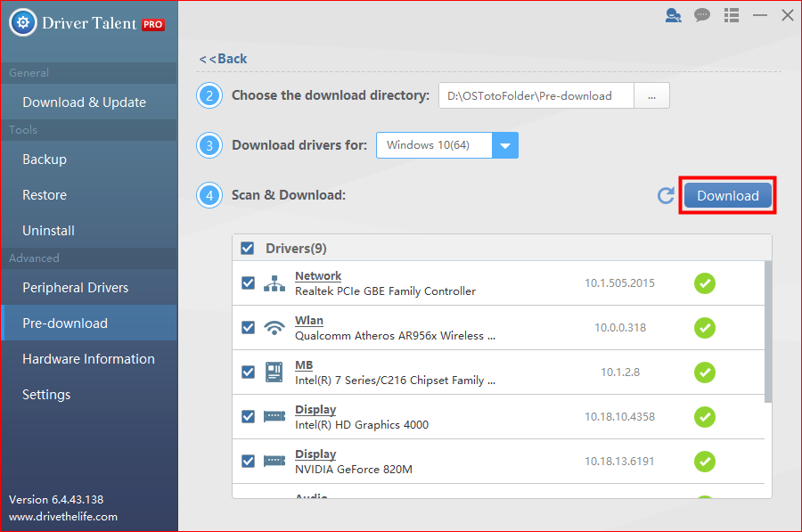Image resolution: width=802 pixels, height=532 pixels.
Task: Click Qualcomm Atheros AR956x Wireless text
Action: pos(395,336)
